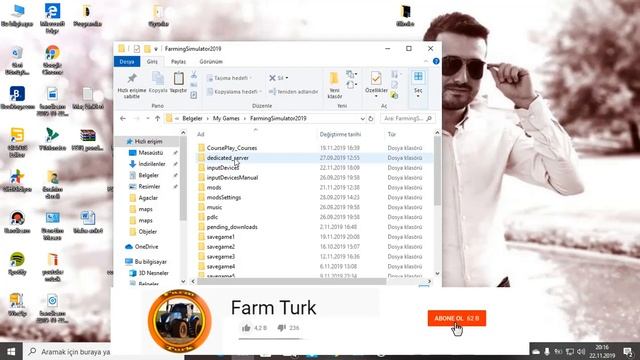Select the CoursePlay_Courses folder
The width and height of the screenshot is (640, 360).
coord(231,148)
